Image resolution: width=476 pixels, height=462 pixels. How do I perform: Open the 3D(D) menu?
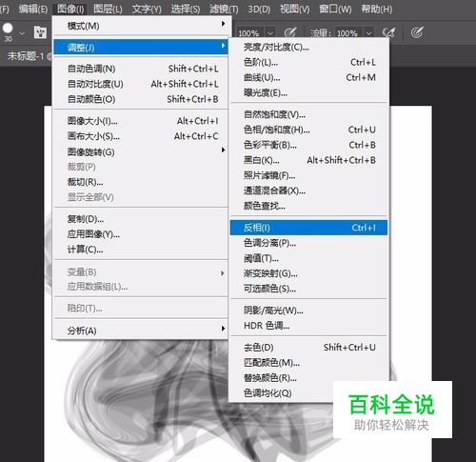(259, 10)
